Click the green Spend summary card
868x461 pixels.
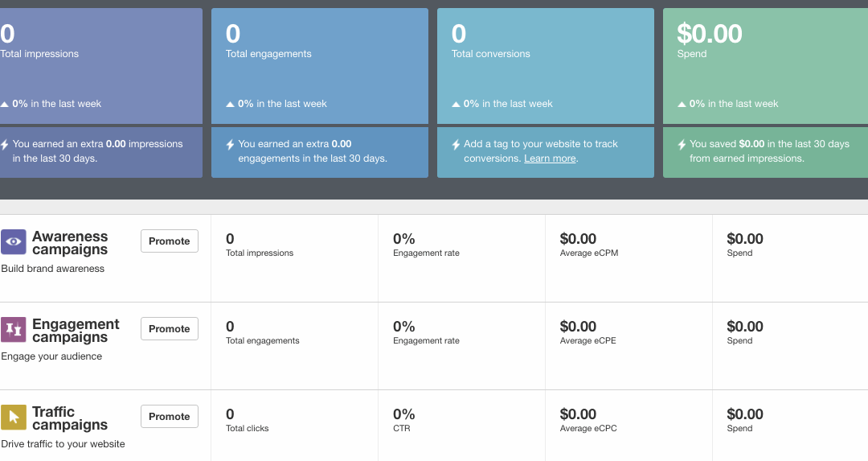[x=764, y=64]
